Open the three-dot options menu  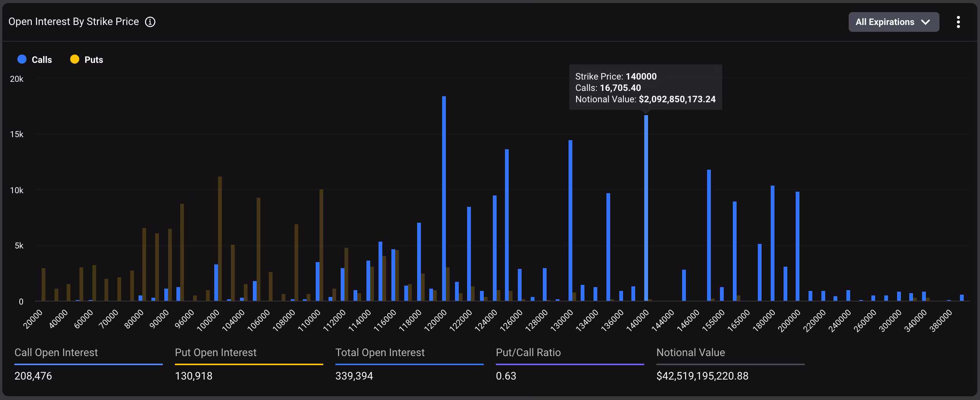point(958,22)
